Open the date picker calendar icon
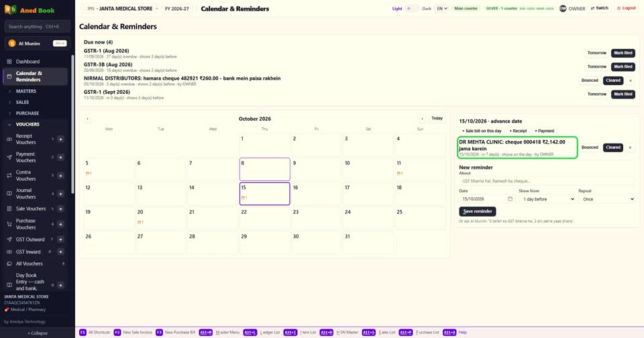The image size is (644, 338). [510, 199]
